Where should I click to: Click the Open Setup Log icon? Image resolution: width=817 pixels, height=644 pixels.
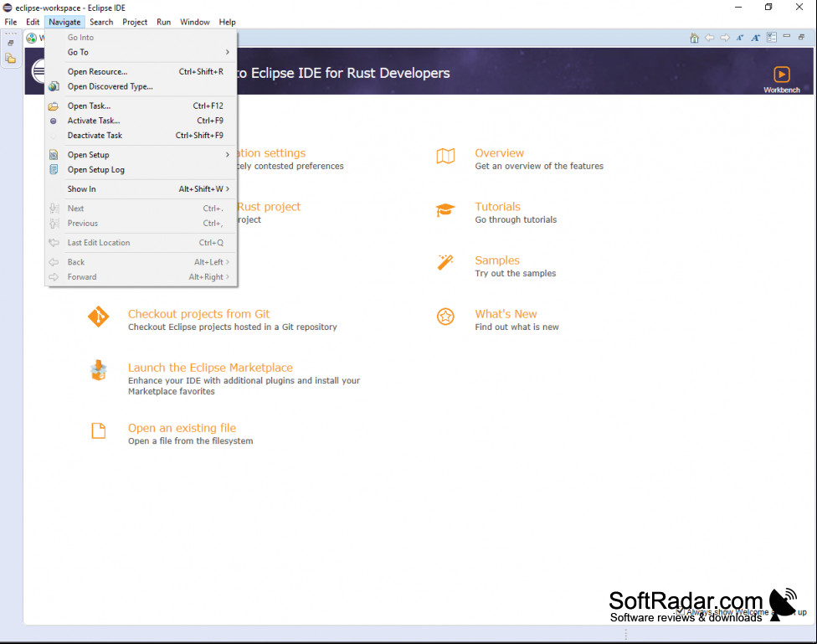54,169
